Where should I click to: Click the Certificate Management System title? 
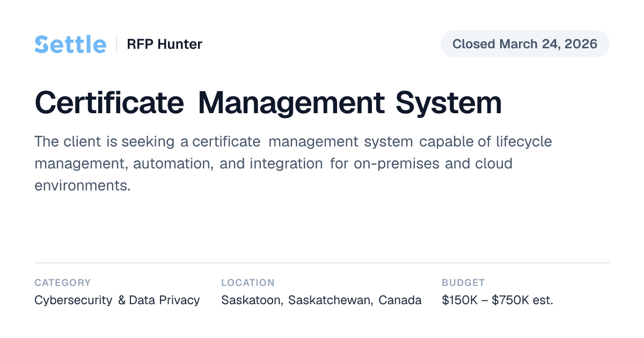(x=268, y=102)
